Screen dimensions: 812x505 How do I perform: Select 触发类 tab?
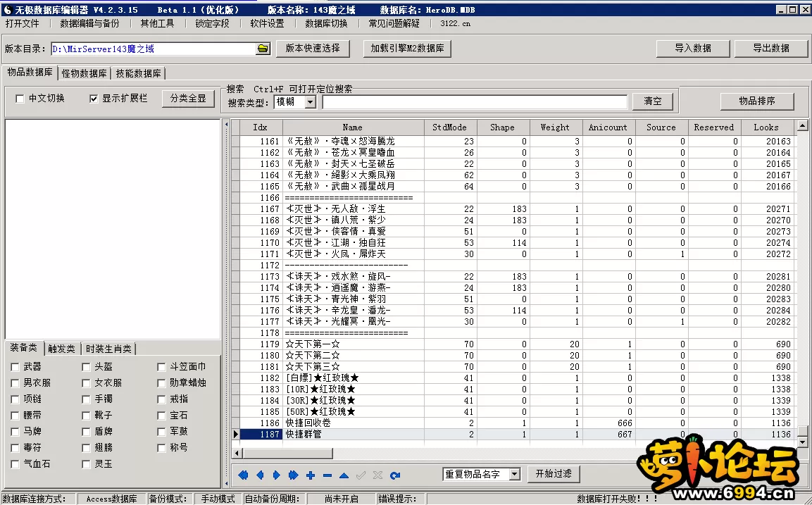pos(62,349)
